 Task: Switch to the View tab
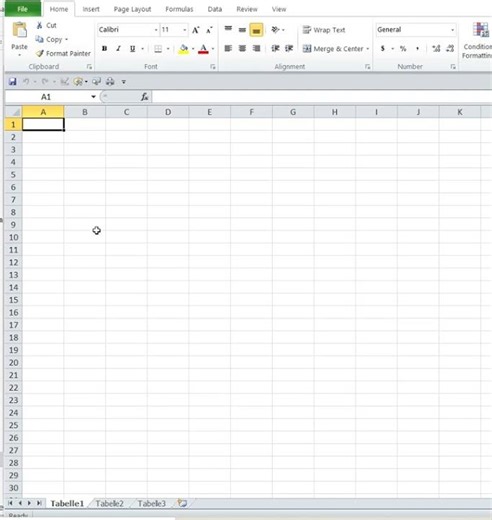coord(279,9)
